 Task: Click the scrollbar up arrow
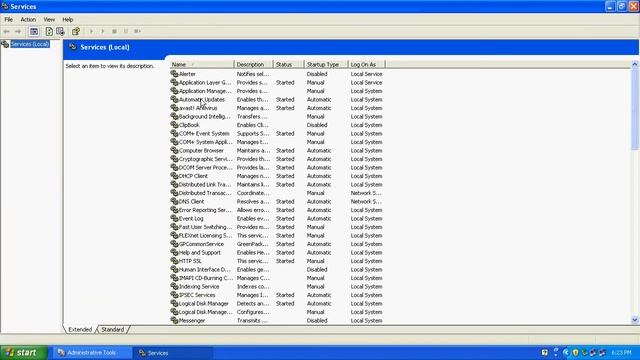[635, 64]
